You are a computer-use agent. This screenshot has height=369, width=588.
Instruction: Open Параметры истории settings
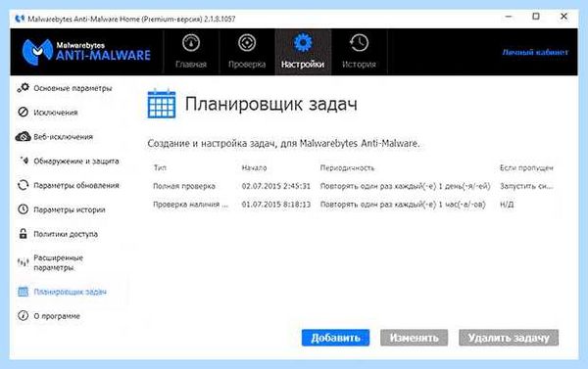click(70, 209)
